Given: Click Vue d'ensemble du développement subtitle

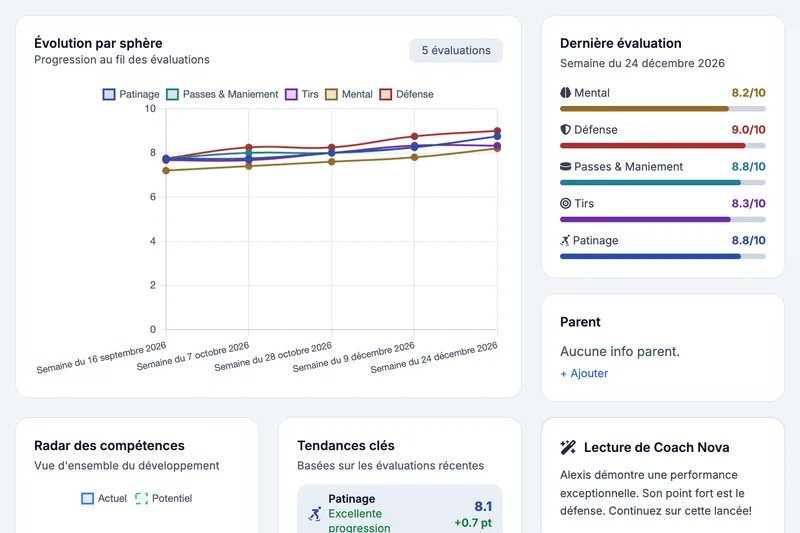Looking at the screenshot, I should [127, 466].
